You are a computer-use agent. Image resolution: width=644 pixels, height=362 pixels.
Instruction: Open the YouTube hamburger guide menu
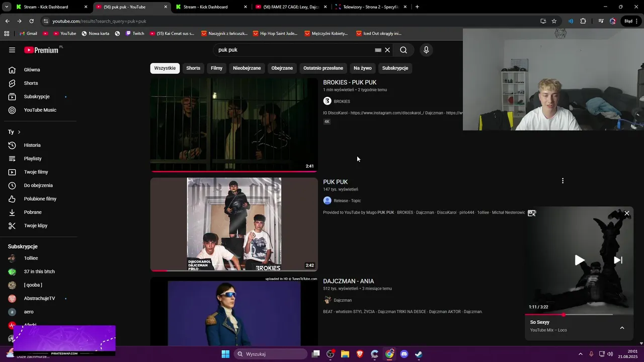coord(12,50)
